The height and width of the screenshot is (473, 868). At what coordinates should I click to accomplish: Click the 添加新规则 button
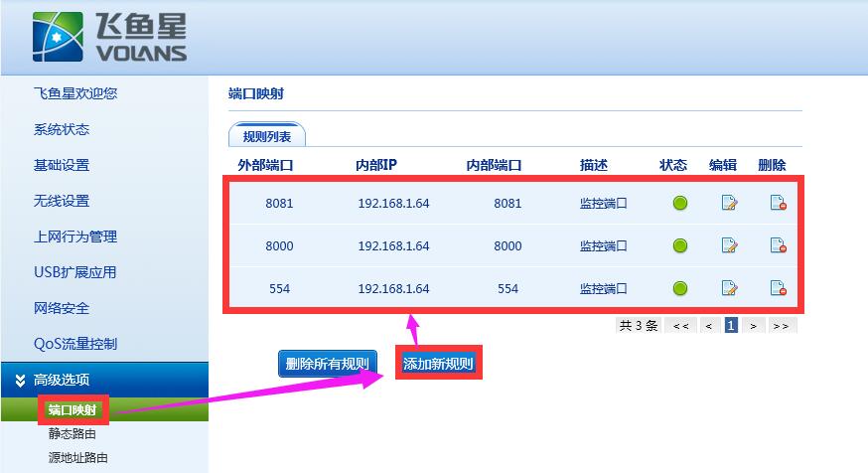click(438, 364)
